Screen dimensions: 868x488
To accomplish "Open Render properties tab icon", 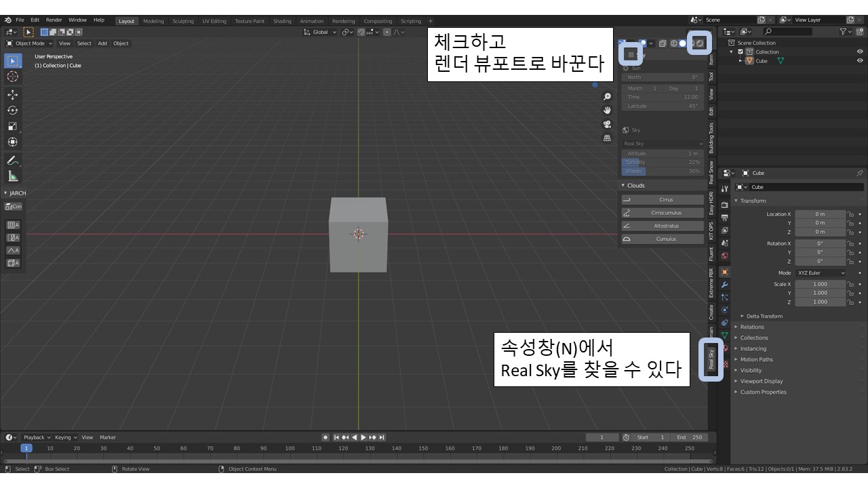I will pyautogui.click(x=724, y=205).
